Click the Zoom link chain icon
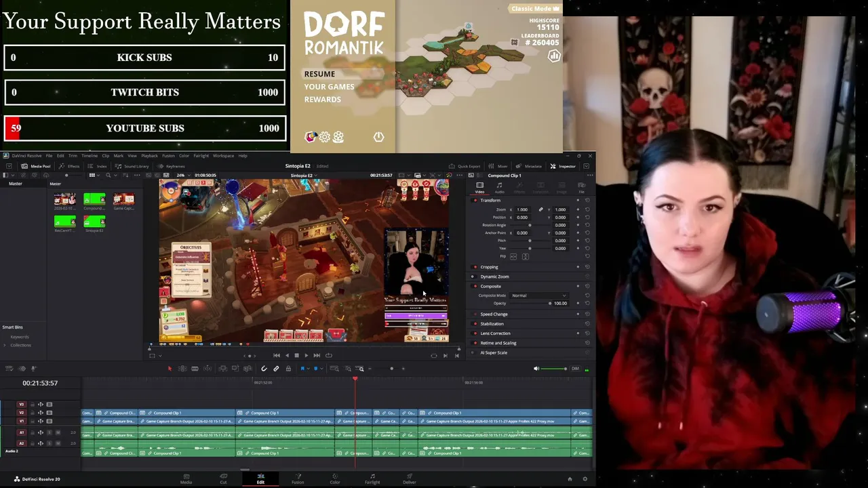This screenshot has height=488, width=868. click(540, 209)
